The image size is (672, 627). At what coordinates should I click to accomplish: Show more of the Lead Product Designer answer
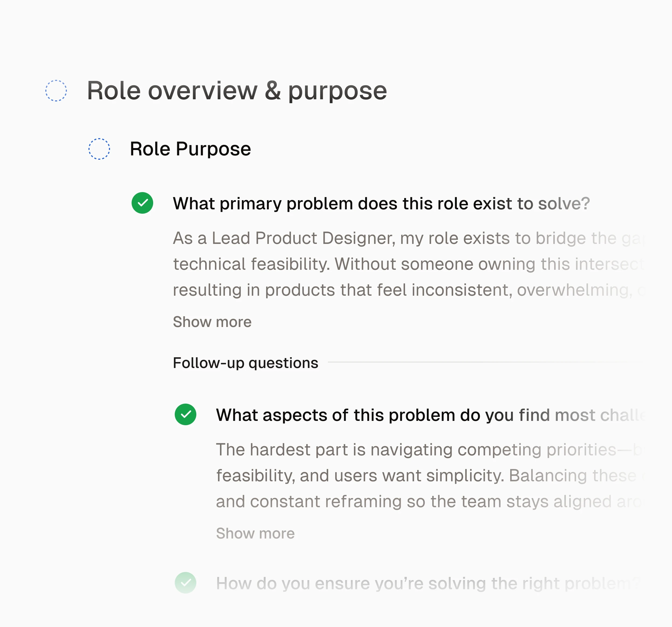(212, 322)
